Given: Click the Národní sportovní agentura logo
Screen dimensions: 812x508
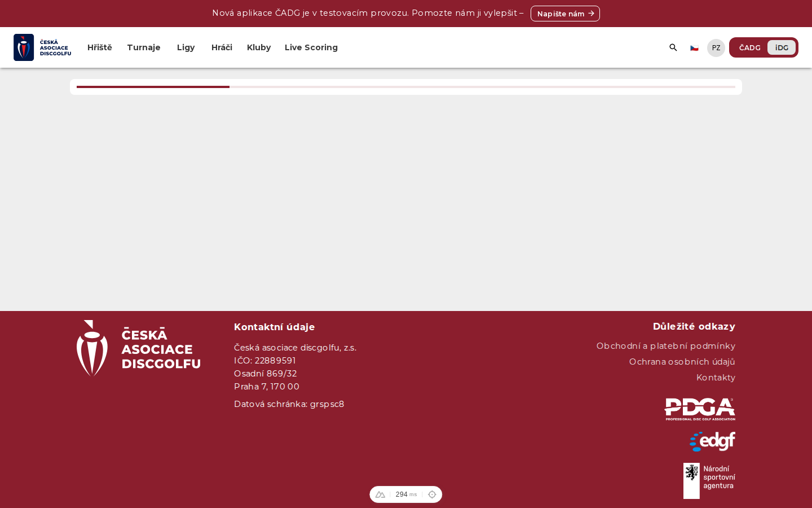Looking at the screenshot, I should [x=709, y=481].
